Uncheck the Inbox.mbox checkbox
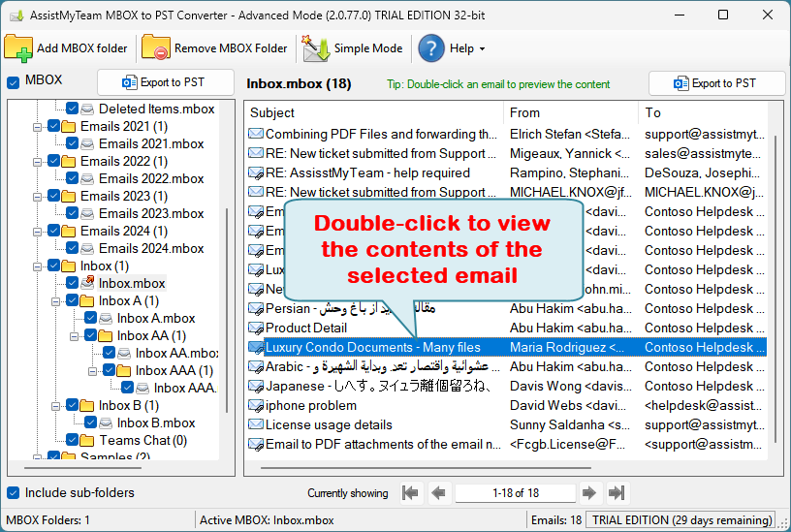791x532 pixels. 72,283
